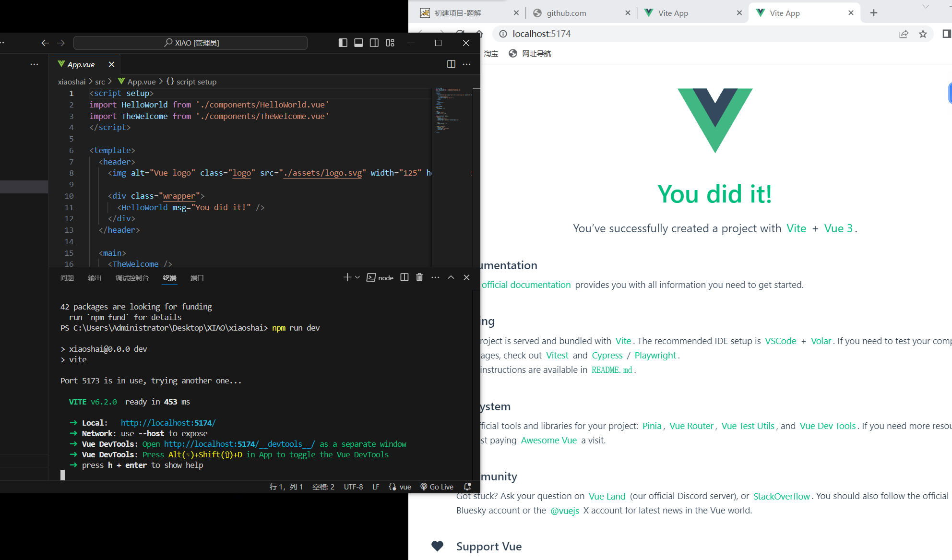
Task: Open the Awesome Vue link
Action: 549,440
